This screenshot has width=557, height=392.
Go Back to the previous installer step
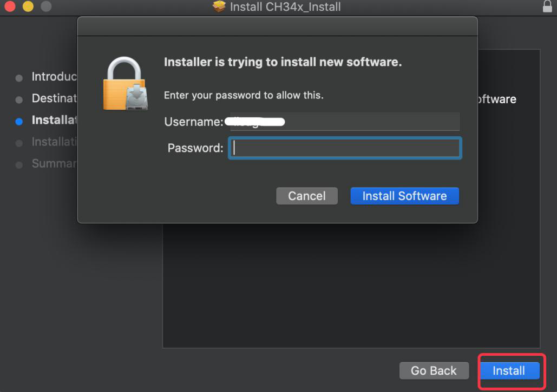[x=434, y=371]
